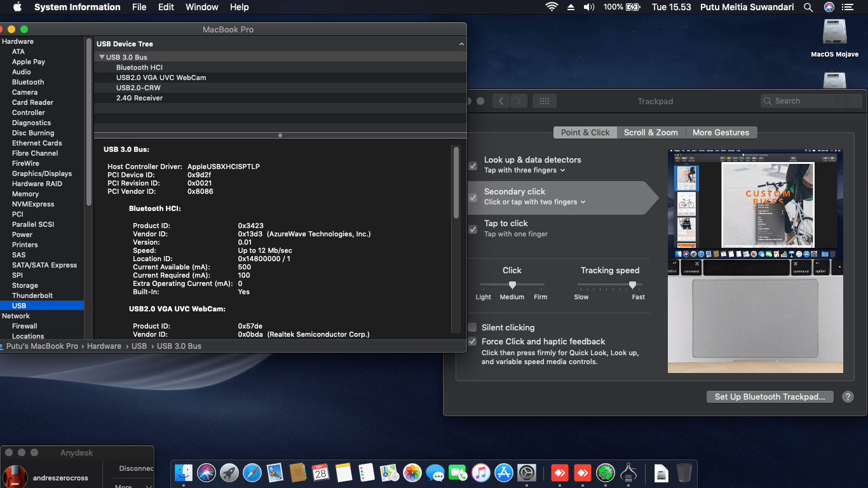The width and height of the screenshot is (868, 488).
Task: Open Safari from the Dock
Action: pos(252,473)
